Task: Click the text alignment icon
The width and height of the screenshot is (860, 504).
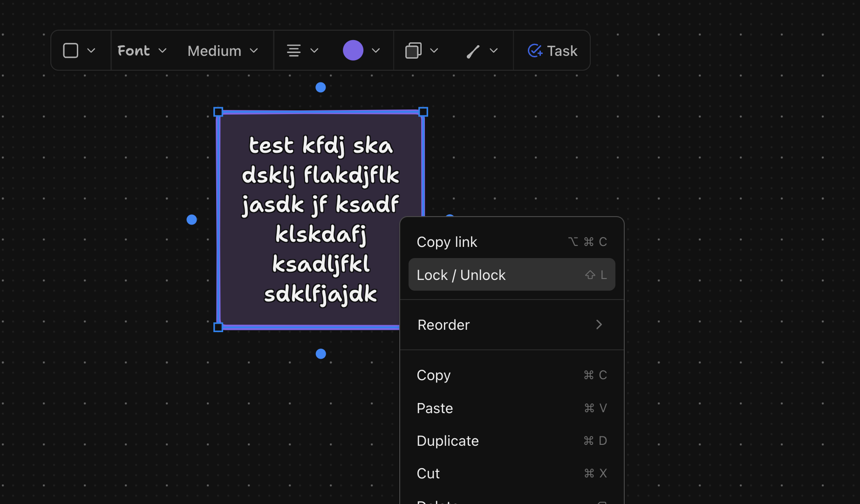Action: [x=293, y=50]
